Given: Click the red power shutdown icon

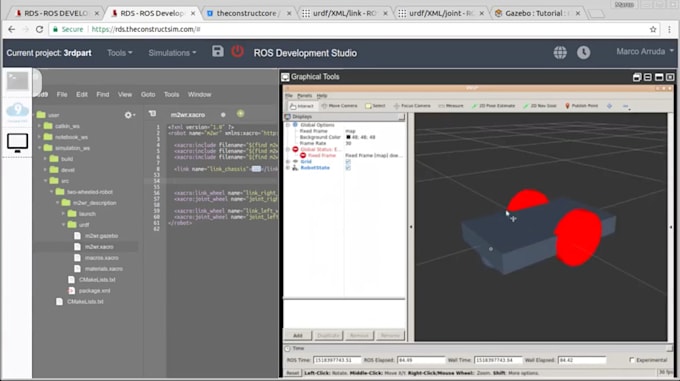Looking at the screenshot, I should click(237, 52).
